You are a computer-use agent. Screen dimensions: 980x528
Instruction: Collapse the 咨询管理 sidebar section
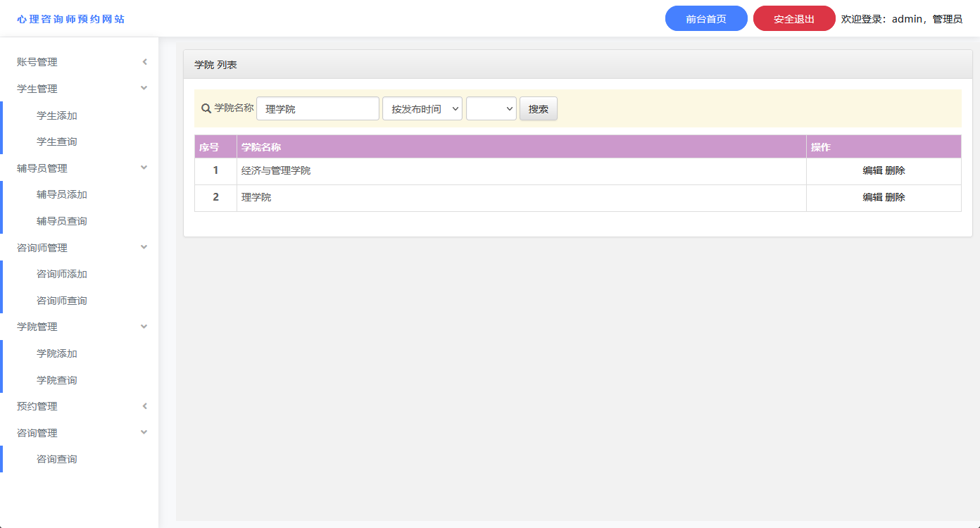[80, 433]
